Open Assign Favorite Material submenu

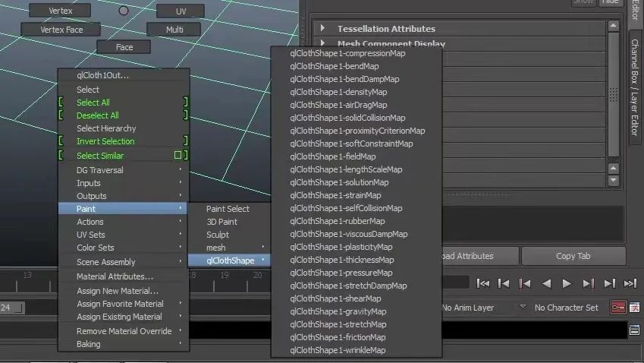coord(124,304)
